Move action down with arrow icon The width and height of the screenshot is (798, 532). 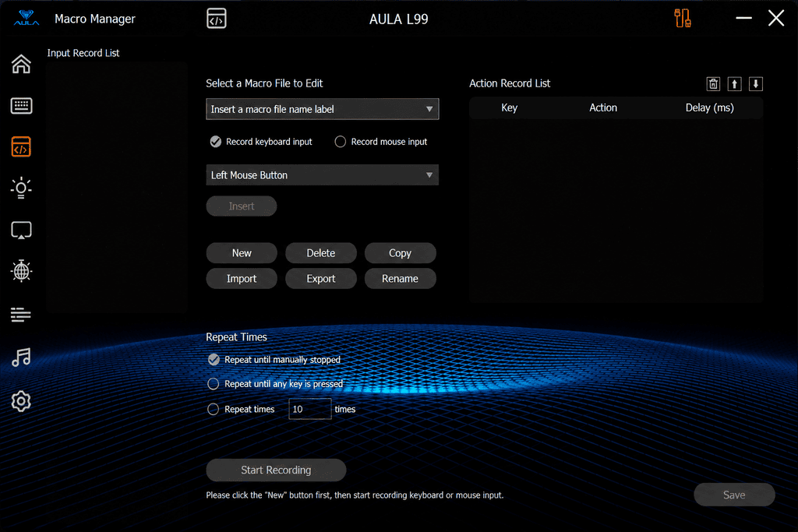(x=756, y=84)
